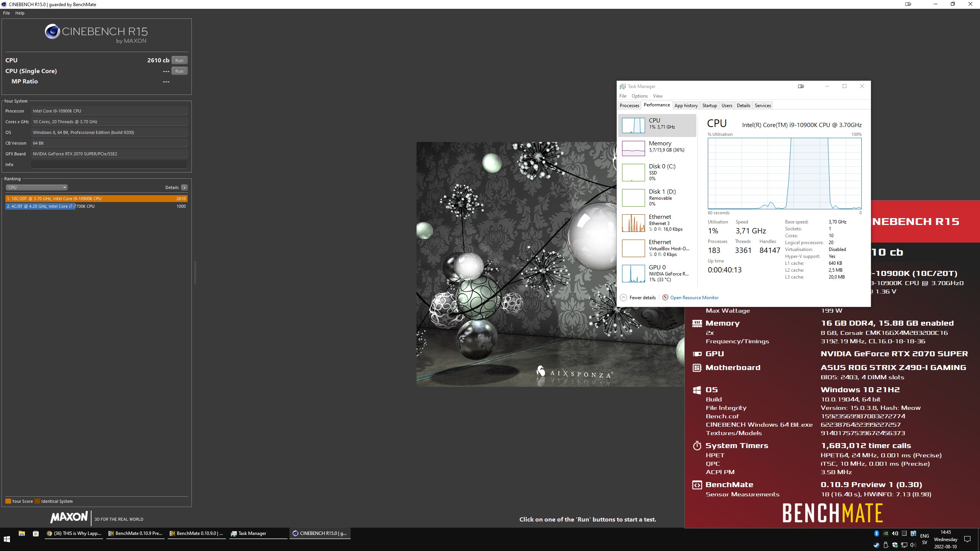The image size is (980, 551).
Task: Select the i7-7700K ranking entry
Action: (x=96, y=206)
